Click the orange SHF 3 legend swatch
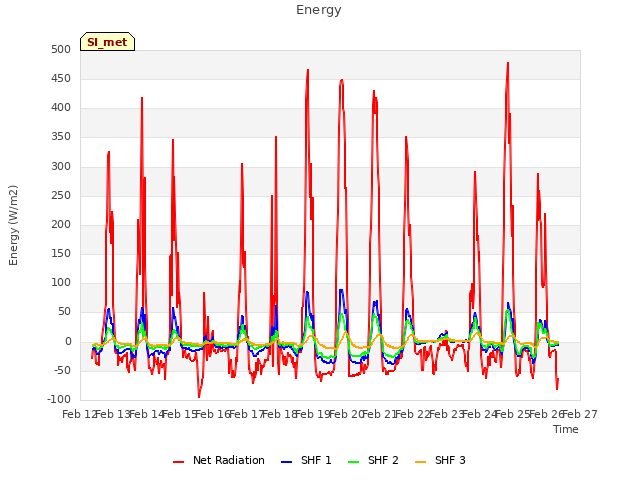 pos(420,462)
